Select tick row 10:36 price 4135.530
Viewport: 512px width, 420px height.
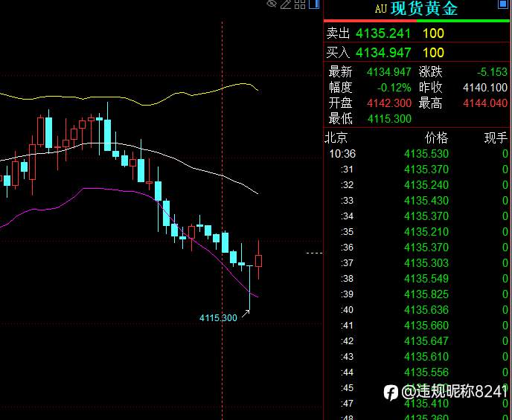(x=426, y=154)
